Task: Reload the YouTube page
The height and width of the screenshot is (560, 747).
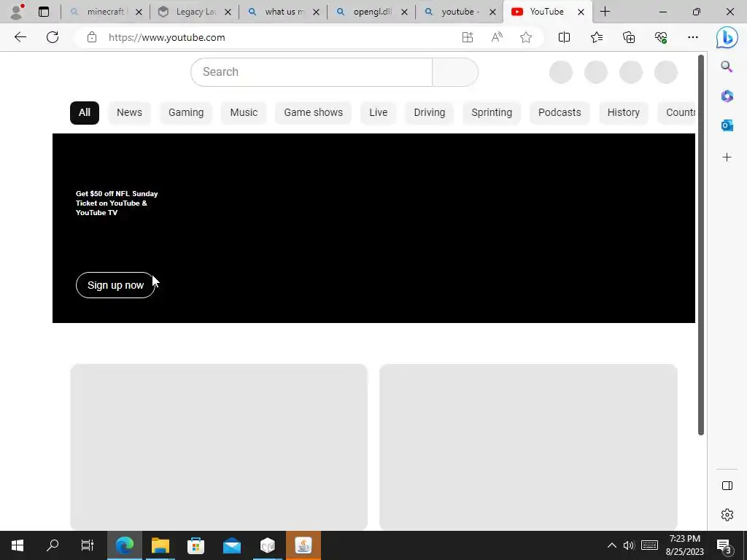Action: coord(53,37)
